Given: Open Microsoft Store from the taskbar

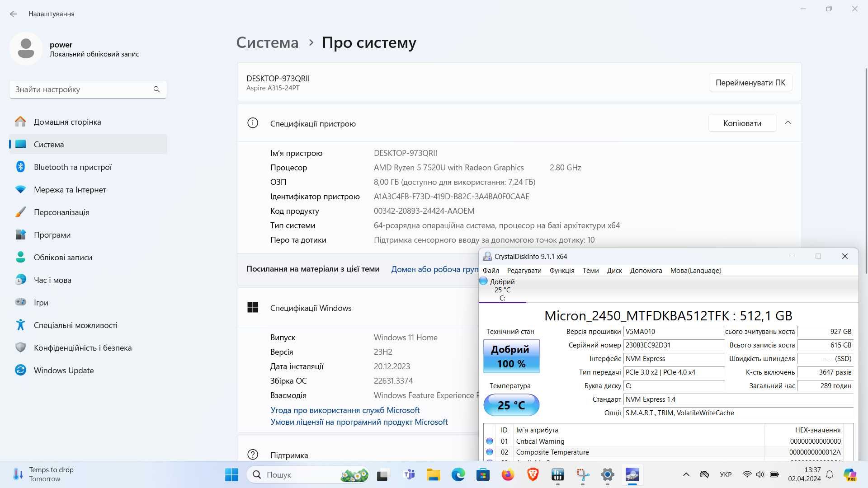Looking at the screenshot, I should tap(483, 474).
